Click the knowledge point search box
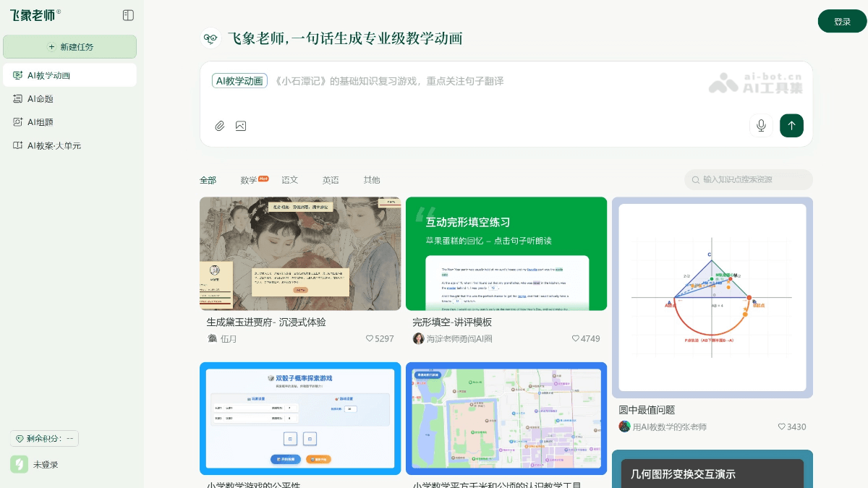868x488 pixels. 749,180
